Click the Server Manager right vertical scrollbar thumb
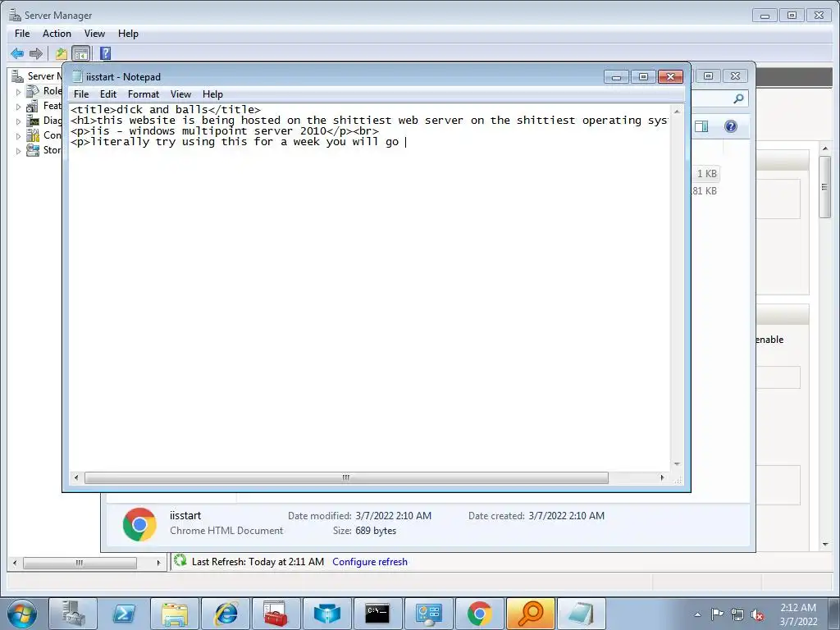Image resolution: width=840 pixels, height=630 pixels. (824, 187)
